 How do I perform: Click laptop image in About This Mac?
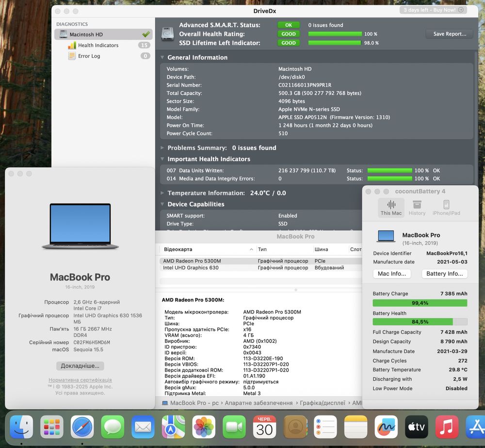click(x=80, y=226)
